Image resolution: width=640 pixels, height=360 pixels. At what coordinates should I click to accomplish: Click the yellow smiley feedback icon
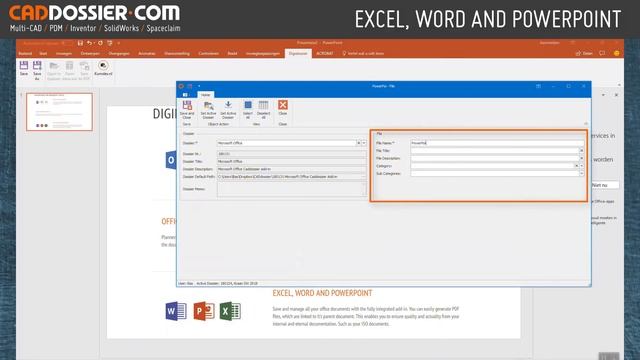point(616,53)
